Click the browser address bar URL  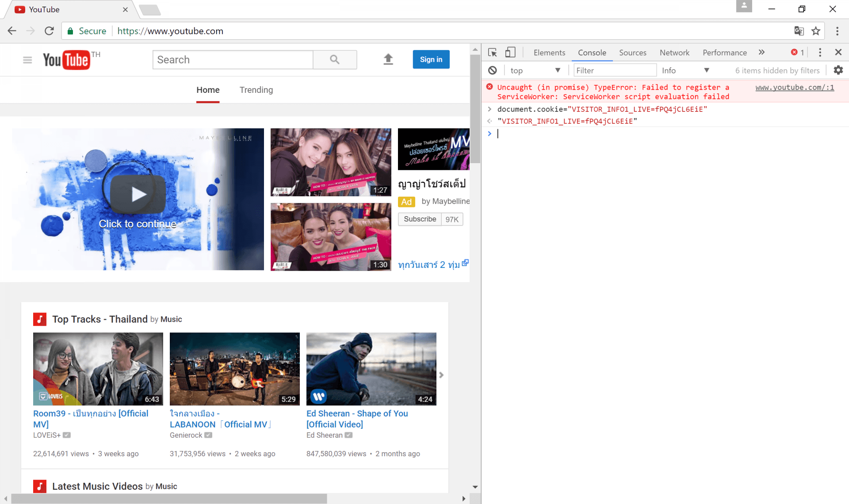170,31
